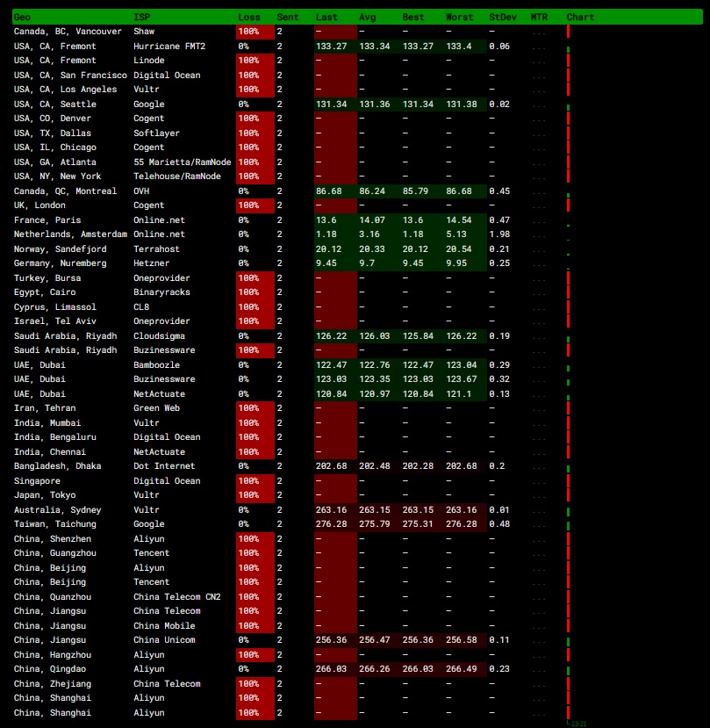Open MTR dots for Bangladesh Dhaka row
The width and height of the screenshot is (710, 728).
click(x=539, y=466)
